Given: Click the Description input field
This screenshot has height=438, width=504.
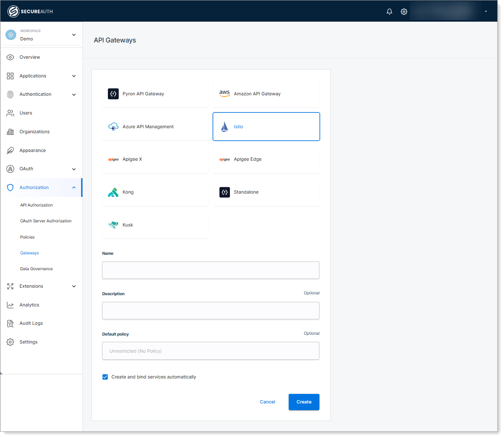Looking at the screenshot, I should tap(211, 311).
